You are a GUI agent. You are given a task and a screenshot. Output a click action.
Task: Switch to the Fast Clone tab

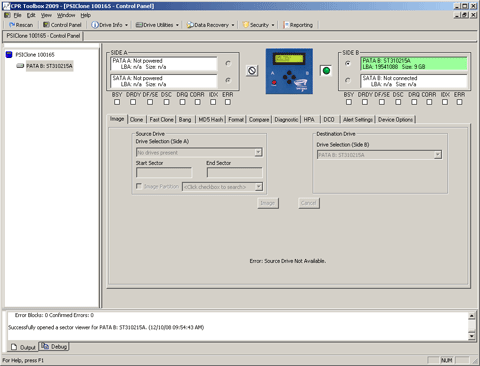coord(161,120)
